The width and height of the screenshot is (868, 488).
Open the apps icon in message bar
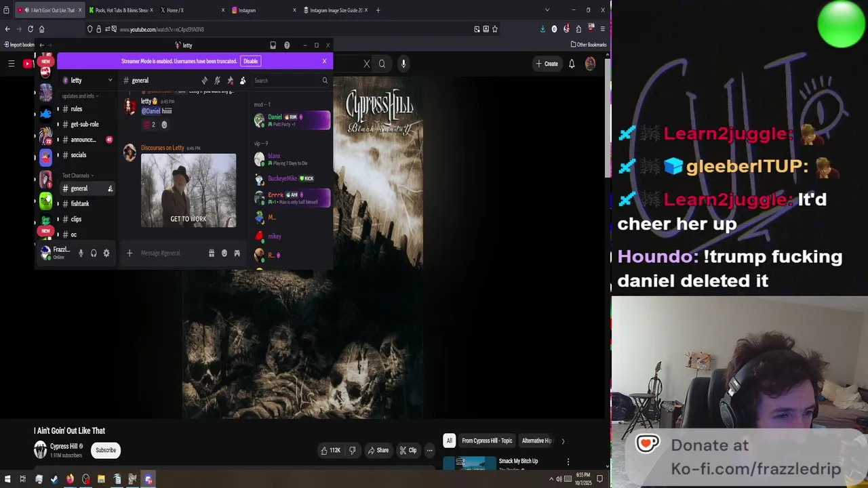coord(237,253)
